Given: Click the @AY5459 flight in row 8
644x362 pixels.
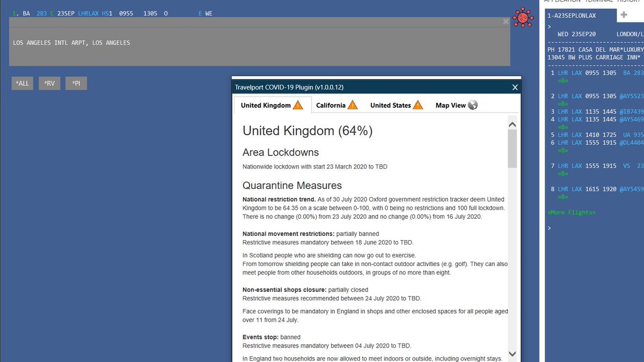Looking at the screenshot, I should 632,189.
